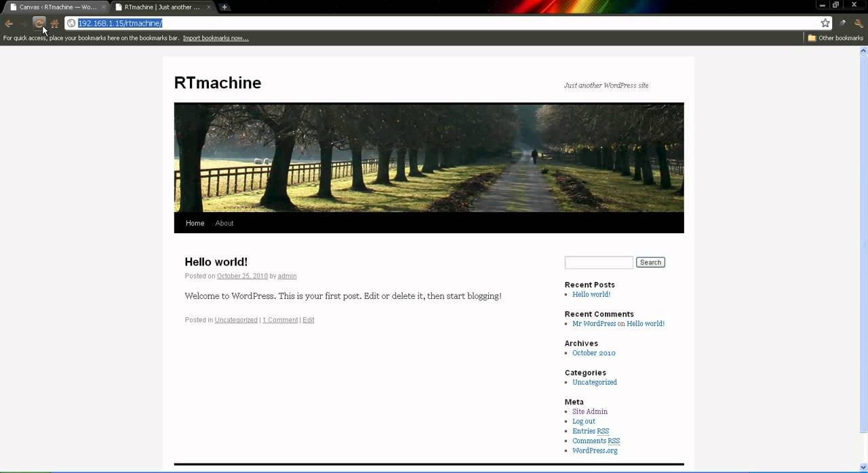Click the Search button
Viewport: 868px width, 473px height.
[650, 262]
